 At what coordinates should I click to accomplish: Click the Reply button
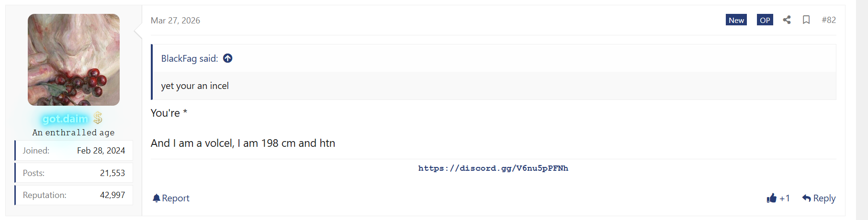819,198
